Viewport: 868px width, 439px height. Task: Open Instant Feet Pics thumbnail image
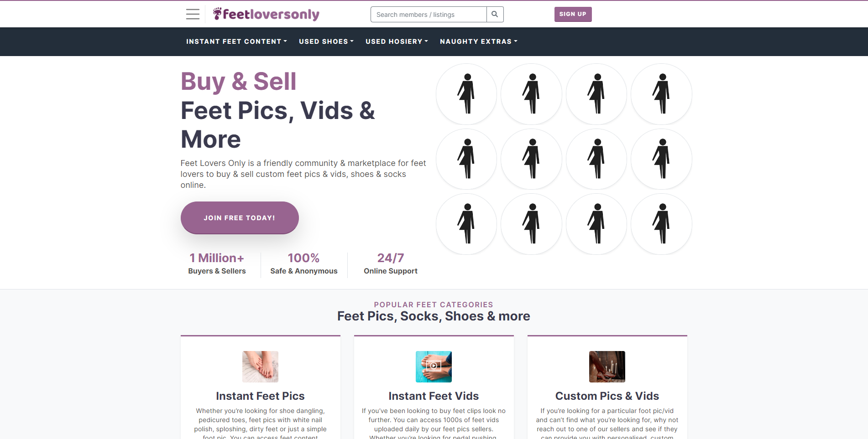pyautogui.click(x=260, y=367)
